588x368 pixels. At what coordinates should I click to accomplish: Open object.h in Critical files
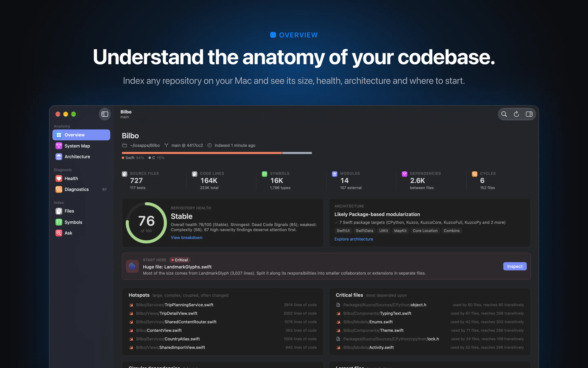[x=430, y=305]
